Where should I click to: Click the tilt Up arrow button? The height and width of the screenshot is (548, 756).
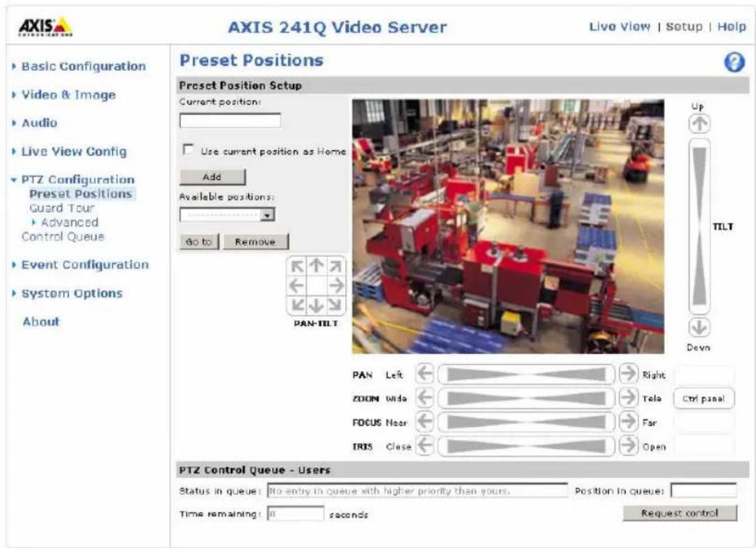pos(698,124)
